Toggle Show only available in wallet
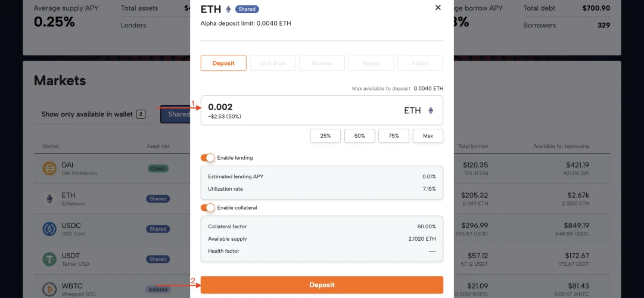 (94, 114)
